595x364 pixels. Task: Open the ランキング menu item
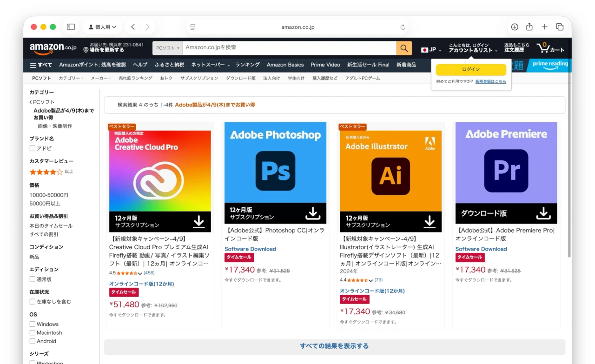tap(247, 65)
